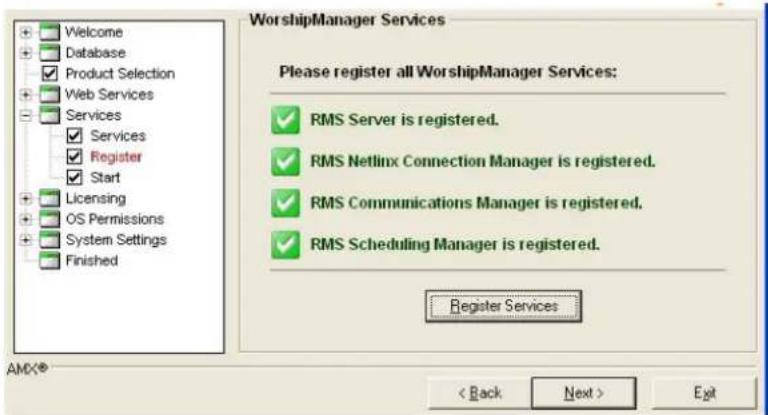
Task: Click the System Settings page icon
Action: [49, 240]
